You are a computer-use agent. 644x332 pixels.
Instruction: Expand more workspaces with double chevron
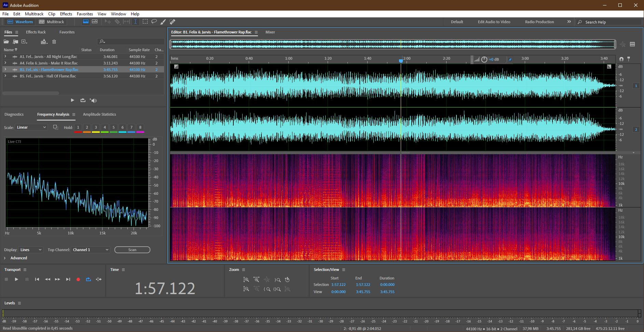(x=569, y=21)
